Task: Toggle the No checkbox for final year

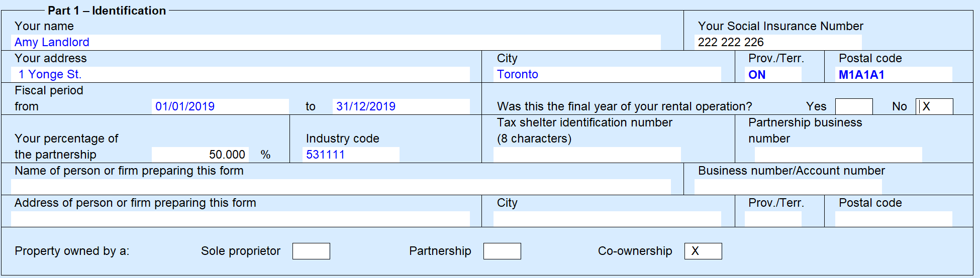Action: pyautogui.click(x=934, y=106)
